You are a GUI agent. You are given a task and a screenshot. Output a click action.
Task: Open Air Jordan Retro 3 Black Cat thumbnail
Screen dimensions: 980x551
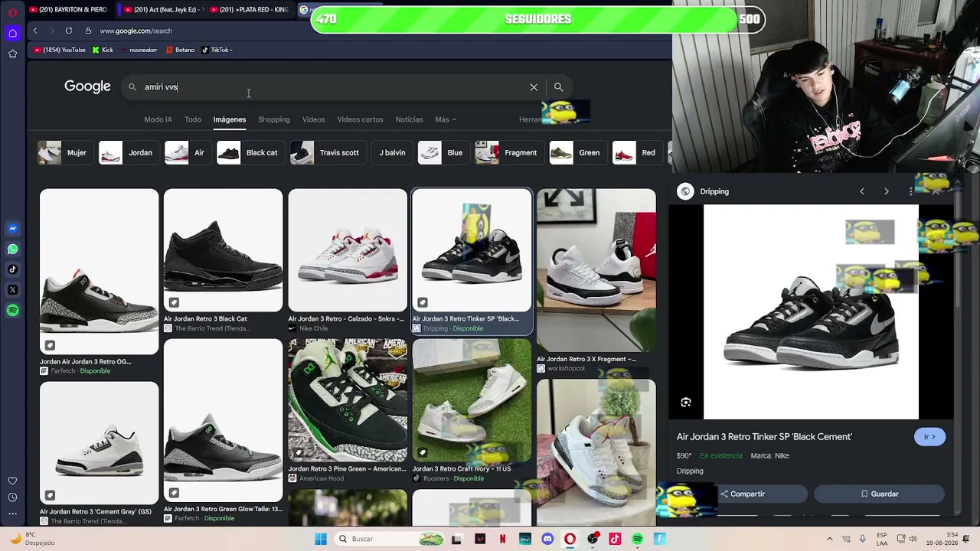click(223, 250)
